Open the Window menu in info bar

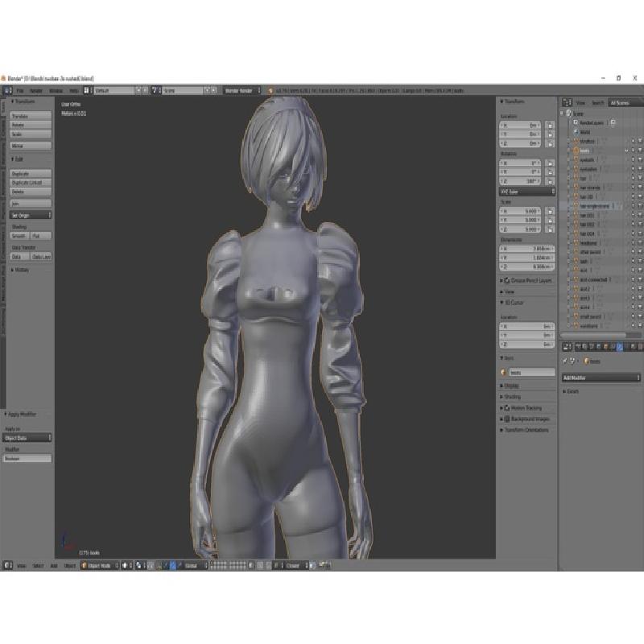56,90
